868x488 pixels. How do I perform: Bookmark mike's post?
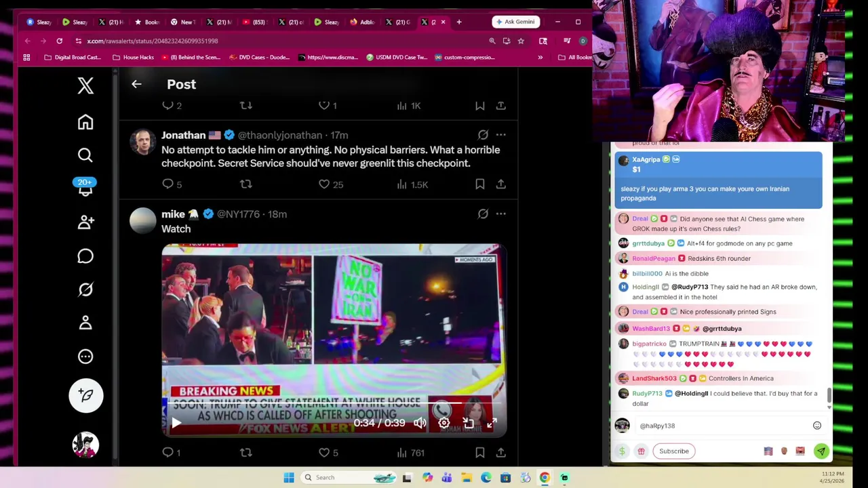pos(480,452)
